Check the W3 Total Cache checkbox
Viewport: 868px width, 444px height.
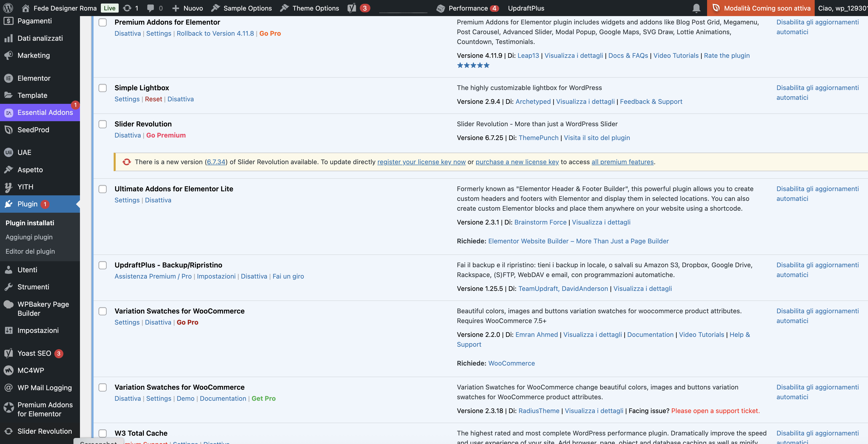click(102, 433)
